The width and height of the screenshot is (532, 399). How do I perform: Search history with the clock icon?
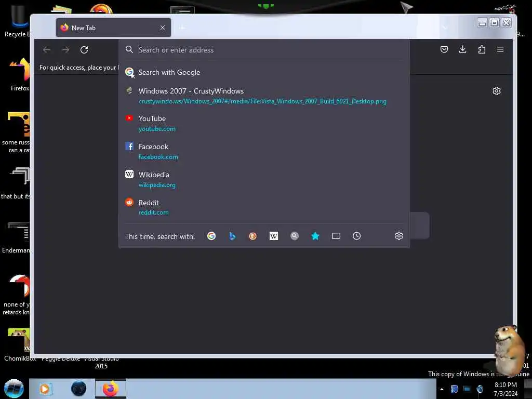[356, 236]
